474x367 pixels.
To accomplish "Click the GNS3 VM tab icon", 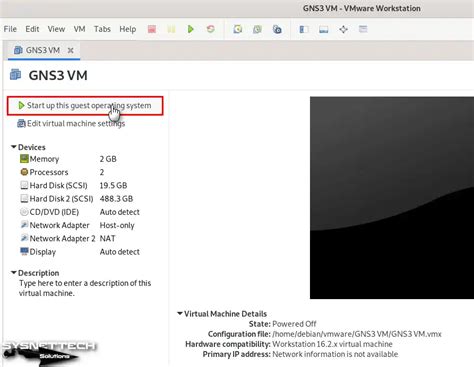I will [18, 50].
